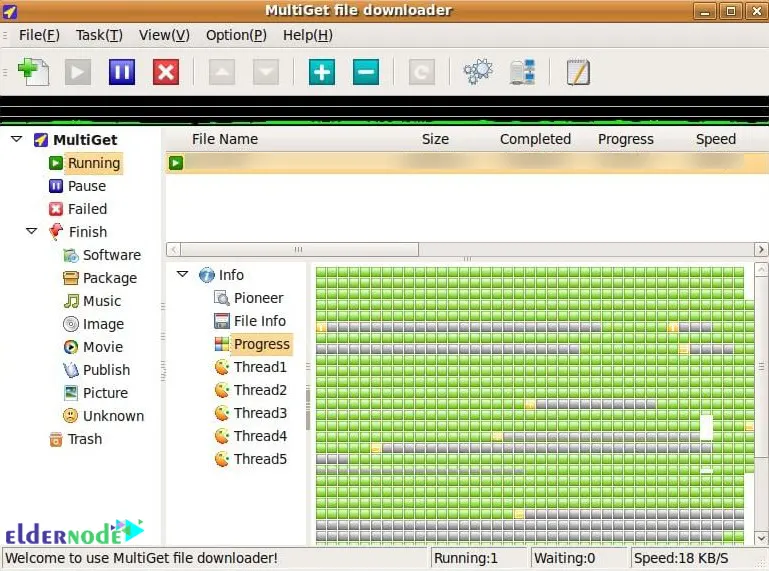Click the task list scroll left arrow
Screen dimensions: 769x571
(x=173, y=249)
